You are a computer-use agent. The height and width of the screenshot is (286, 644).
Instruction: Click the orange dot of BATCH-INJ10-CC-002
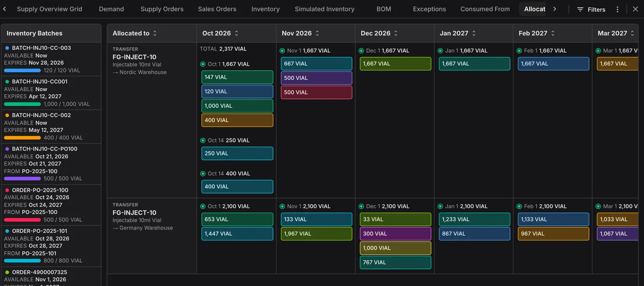pos(7,115)
